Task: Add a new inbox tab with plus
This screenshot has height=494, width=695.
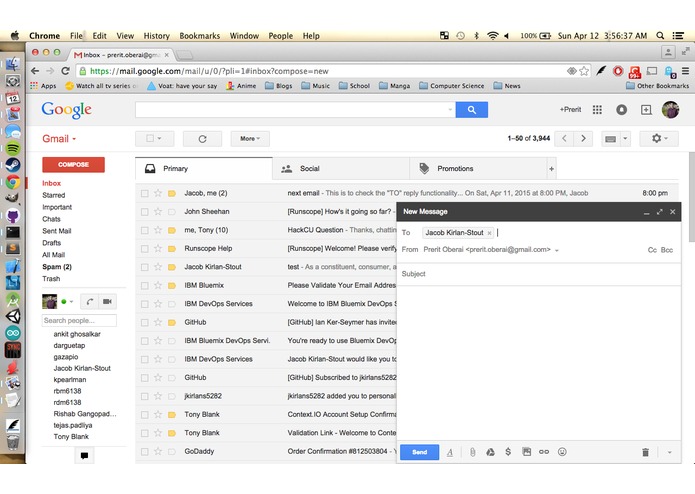Action: click(551, 169)
